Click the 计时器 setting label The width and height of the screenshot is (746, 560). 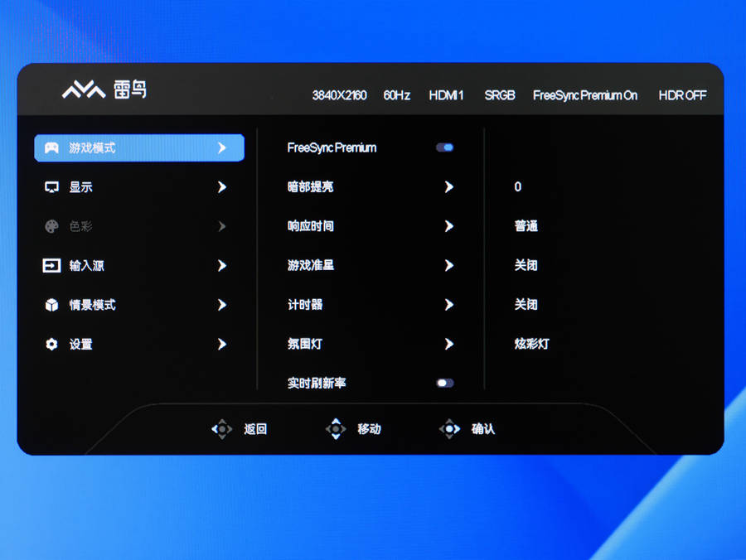[305, 305]
